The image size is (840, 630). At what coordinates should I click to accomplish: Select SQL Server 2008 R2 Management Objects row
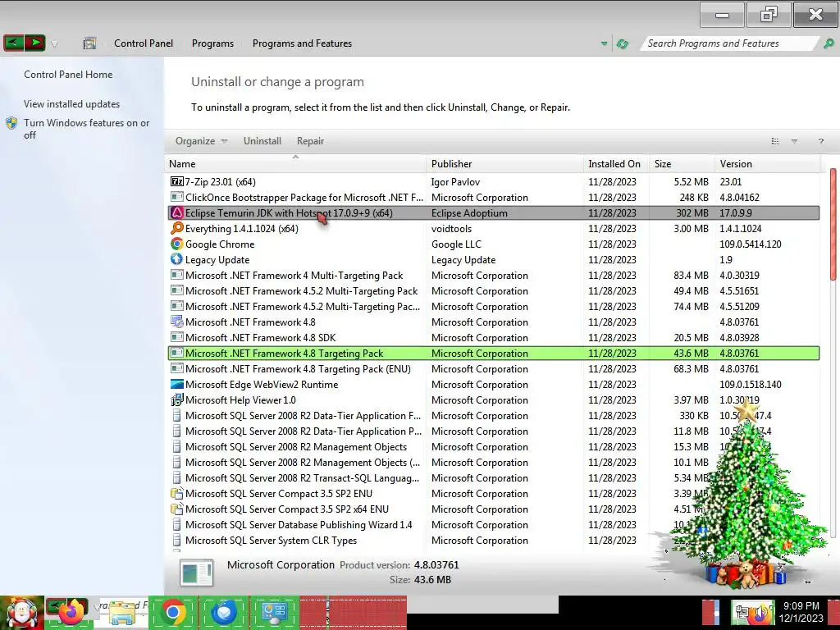[493, 447]
